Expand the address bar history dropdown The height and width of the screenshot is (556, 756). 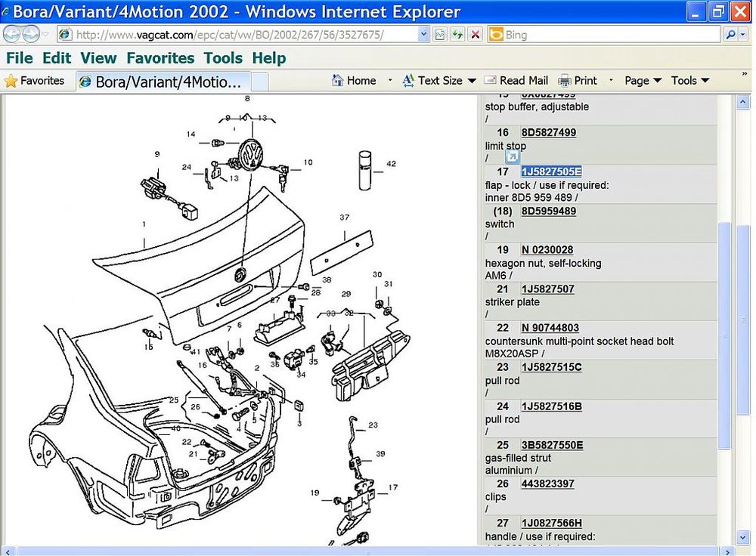(x=423, y=35)
